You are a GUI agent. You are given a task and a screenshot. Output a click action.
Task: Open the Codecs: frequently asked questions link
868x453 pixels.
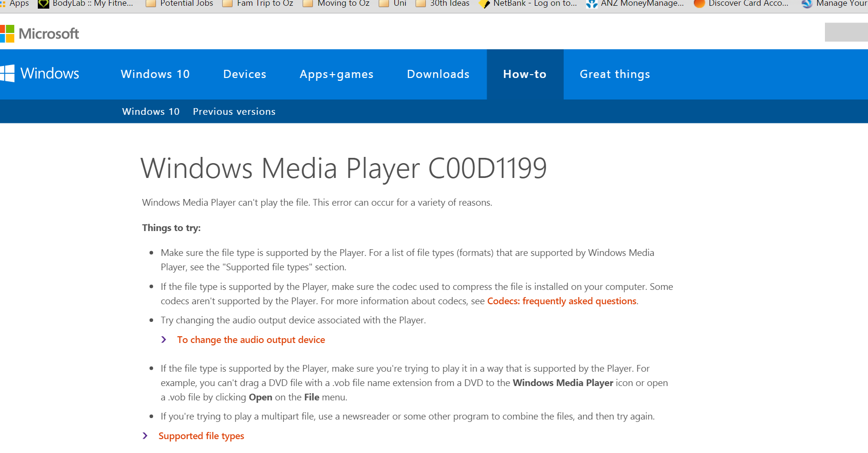pos(562,301)
